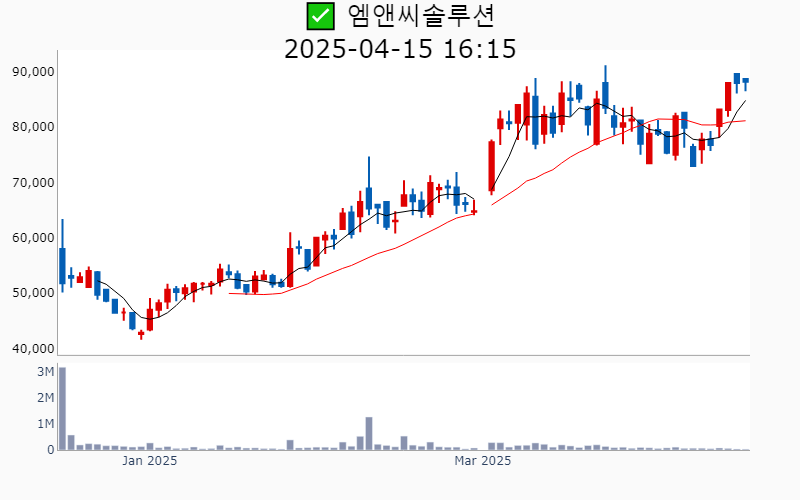
Task: Click the 70,000 price axis label
Action: 33,183
